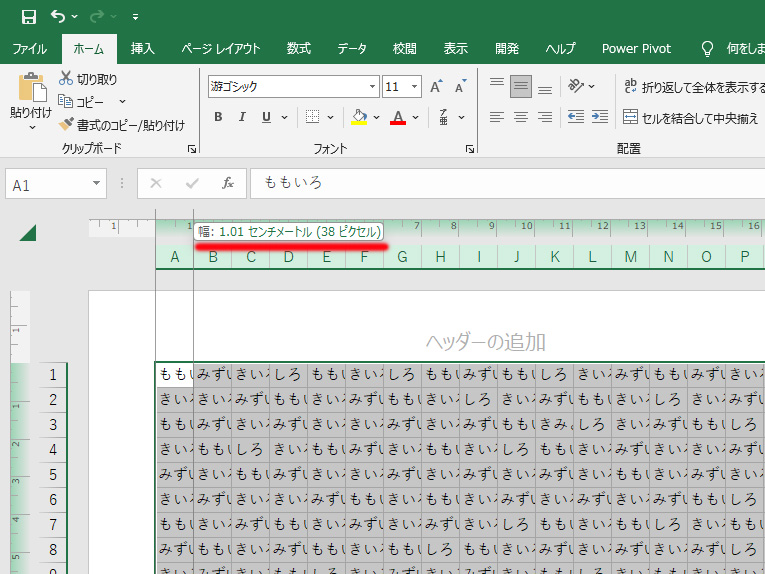The image size is (765, 574).
Task: Click the Select All corner triangle
Action: pyautogui.click(x=27, y=233)
